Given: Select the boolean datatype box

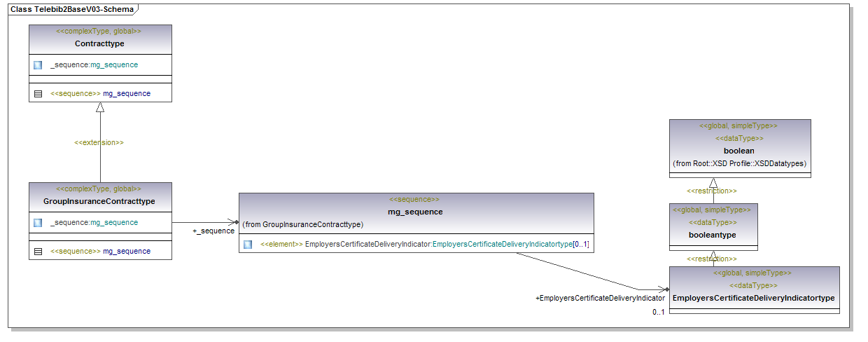Looking at the screenshot, I should click(x=739, y=151).
